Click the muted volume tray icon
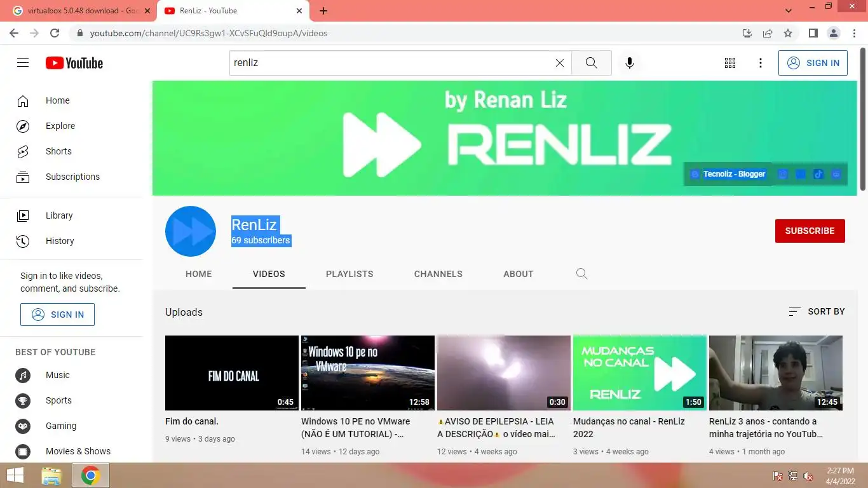The width and height of the screenshot is (868, 488). (x=808, y=476)
